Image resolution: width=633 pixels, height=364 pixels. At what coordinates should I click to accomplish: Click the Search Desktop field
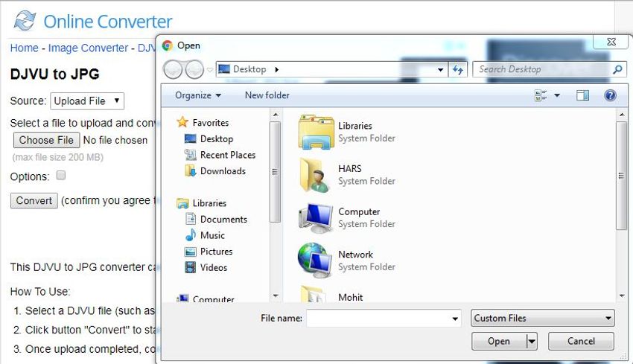pyautogui.click(x=541, y=69)
